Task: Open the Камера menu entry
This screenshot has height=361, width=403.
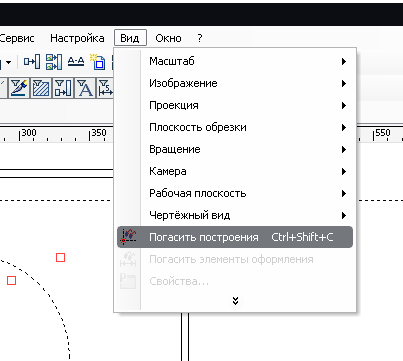Action: click(x=235, y=171)
